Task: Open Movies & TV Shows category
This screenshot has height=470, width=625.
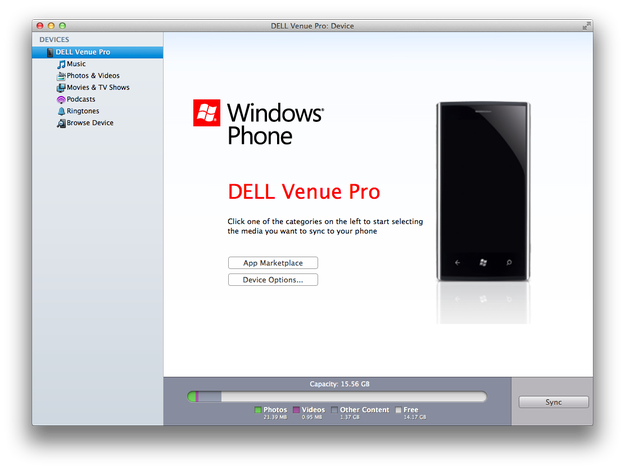Action: click(98, 87)
